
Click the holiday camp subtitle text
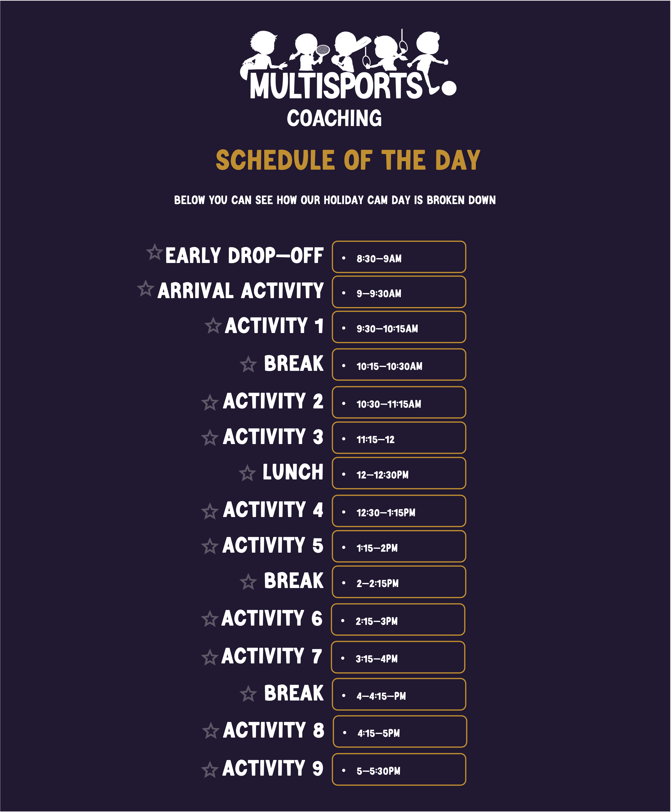coord(335,200)
